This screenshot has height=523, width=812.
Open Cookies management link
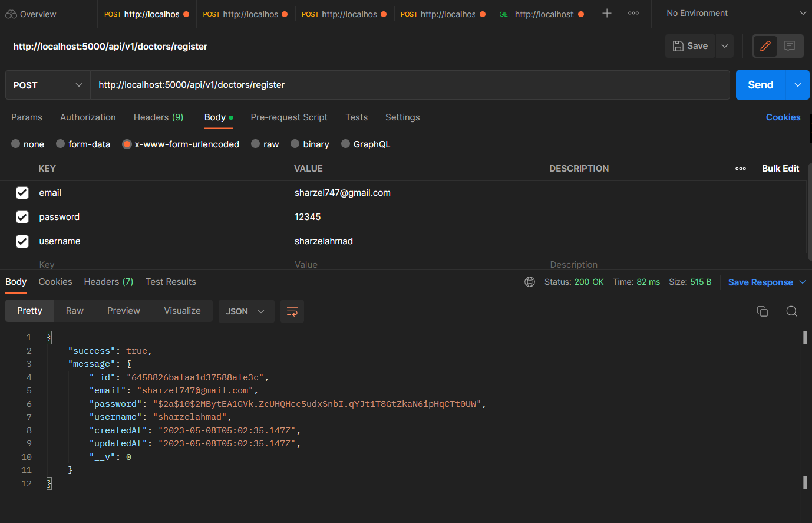pyautogui.click(x=783, y=117)
